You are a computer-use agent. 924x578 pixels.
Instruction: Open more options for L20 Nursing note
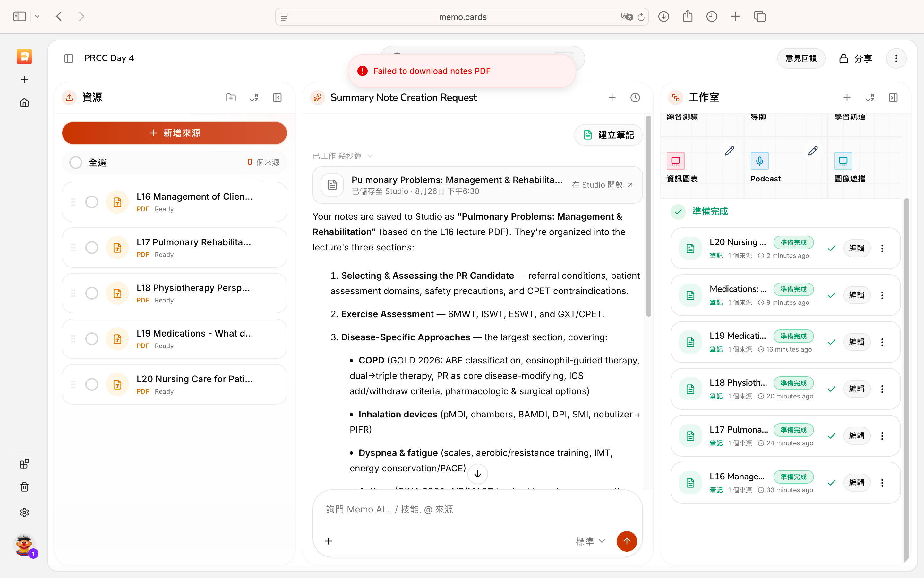(882, 249)
